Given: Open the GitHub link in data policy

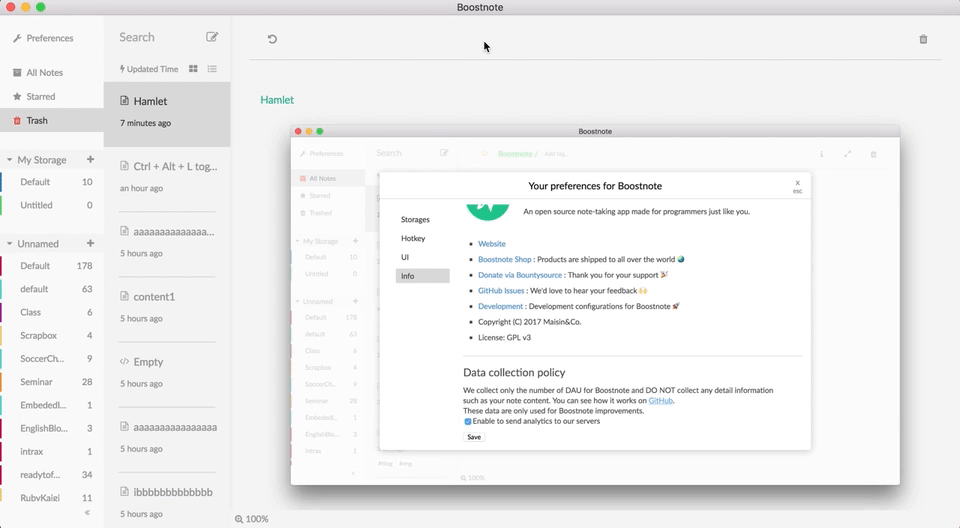Looking at the screenshot, I should point(661,401).
